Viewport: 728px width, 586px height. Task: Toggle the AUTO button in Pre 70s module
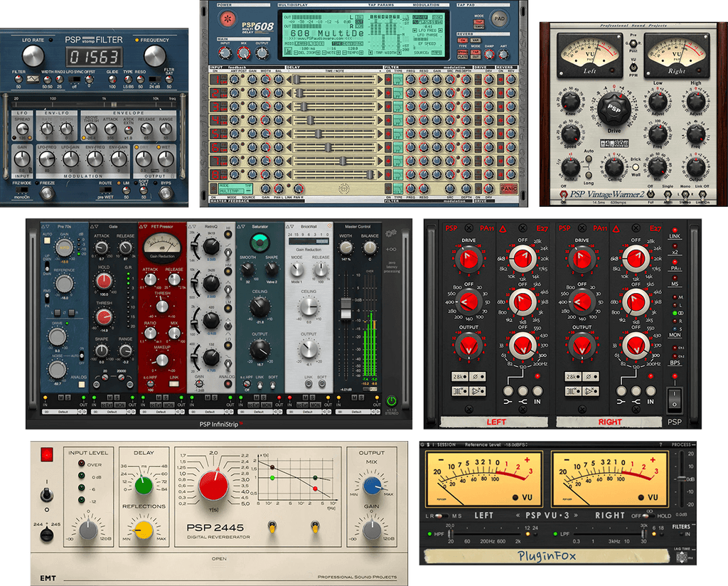(x=46, y=241)
